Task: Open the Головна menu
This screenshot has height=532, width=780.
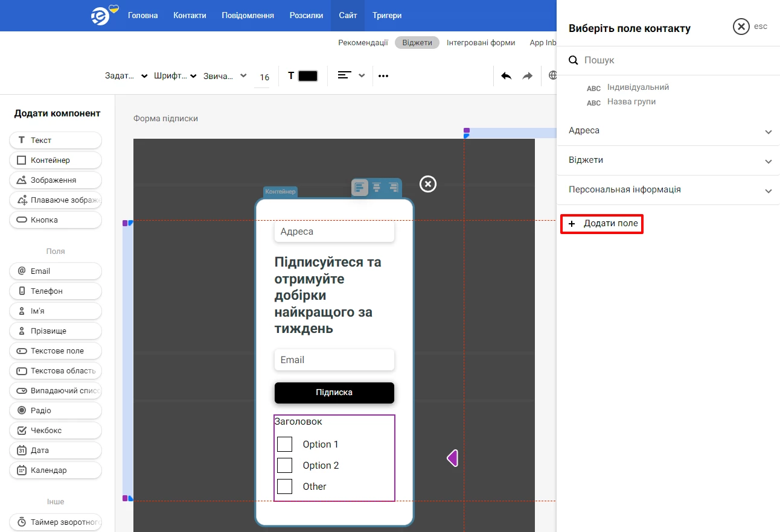Action: (143, 16)
